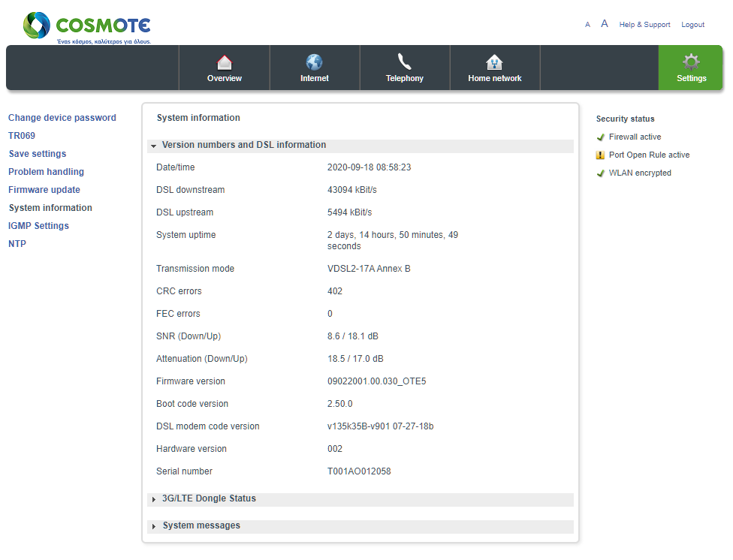Click the Port Open Rule active text
Screen dimensions: 733x560
pyautogui.click(x=649, y=155)
